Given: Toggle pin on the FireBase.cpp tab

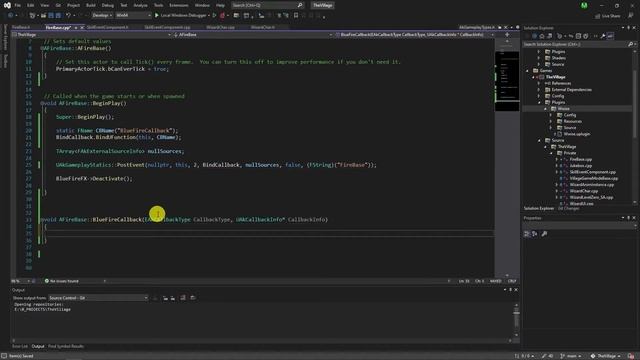Looking at the screenshot, I should tap(76, 27).
